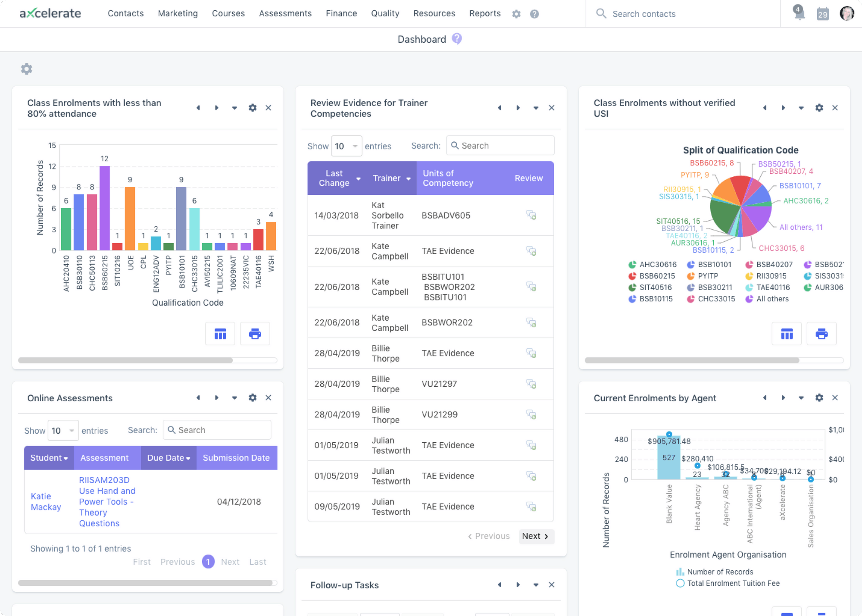The height and width of the screenshot is (616, 862).
Task: Click horizontal scrollbar under attendance chart
Action: click(125, 360)
